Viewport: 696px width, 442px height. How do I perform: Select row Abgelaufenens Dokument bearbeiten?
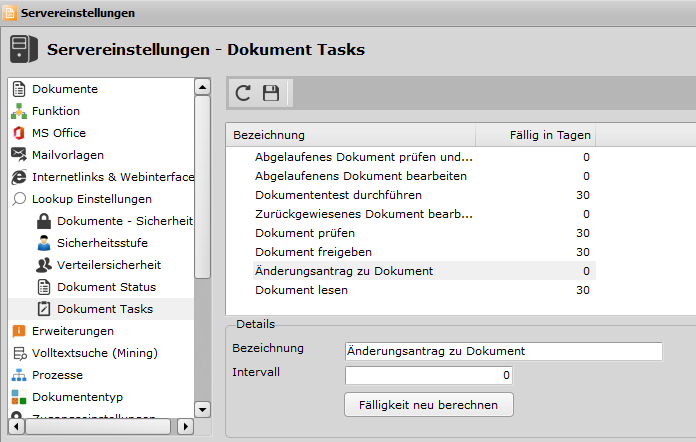424,176
